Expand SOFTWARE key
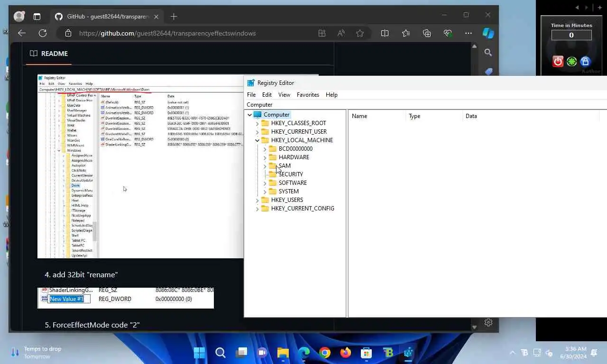This screenshot has width=607, height=364. [x=265, y=183]
